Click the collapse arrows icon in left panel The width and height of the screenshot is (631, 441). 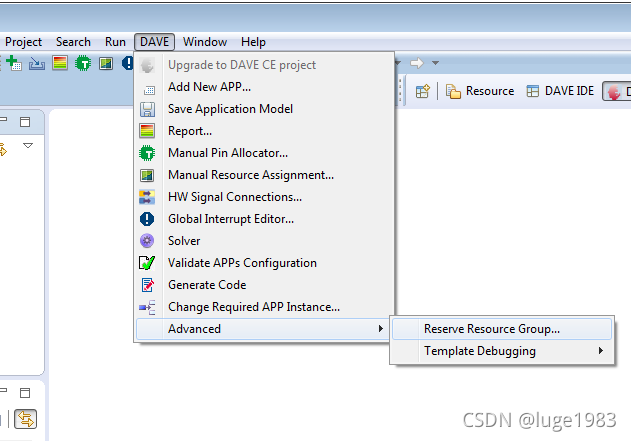(x=4, y=150)
